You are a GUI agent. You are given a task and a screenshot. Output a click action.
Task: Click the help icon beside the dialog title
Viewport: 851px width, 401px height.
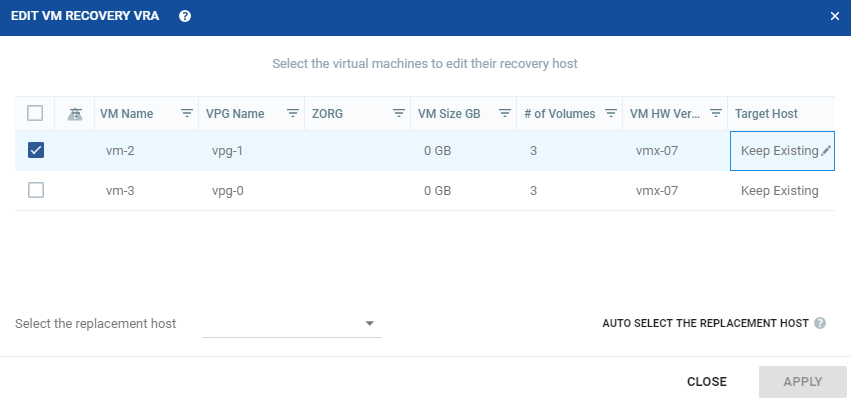click(185, 16)
